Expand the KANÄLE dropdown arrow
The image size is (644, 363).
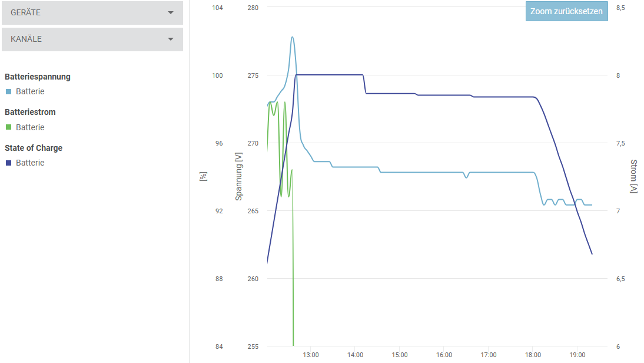coord(171,39)
